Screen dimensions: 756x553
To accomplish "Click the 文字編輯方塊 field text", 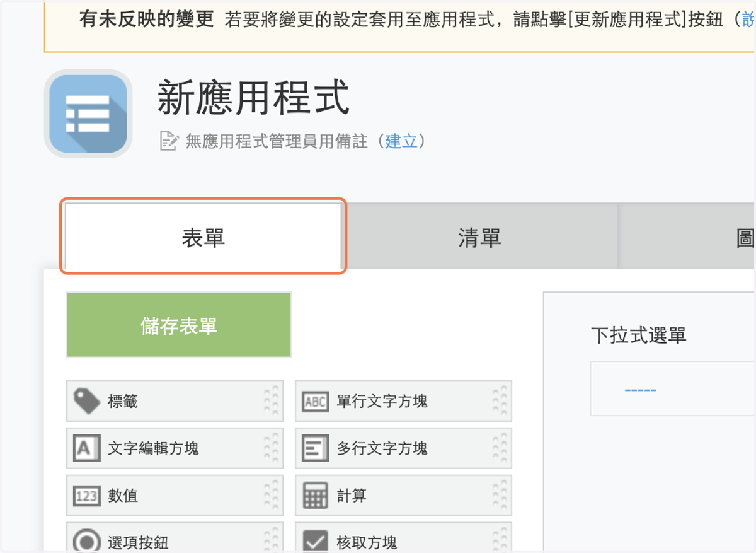I will pos(153,448).
